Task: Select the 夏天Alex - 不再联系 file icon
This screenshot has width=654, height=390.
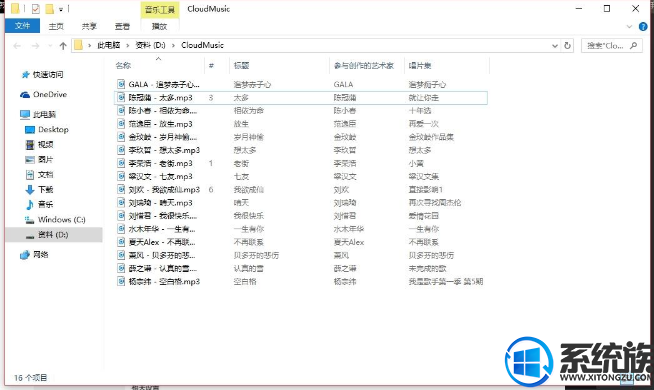Action: click(121, 242)
